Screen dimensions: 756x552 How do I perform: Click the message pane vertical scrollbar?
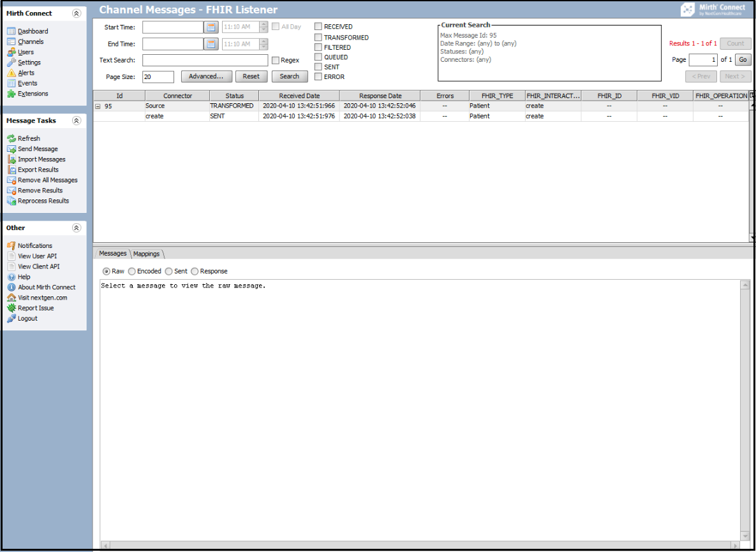(745, 410)
